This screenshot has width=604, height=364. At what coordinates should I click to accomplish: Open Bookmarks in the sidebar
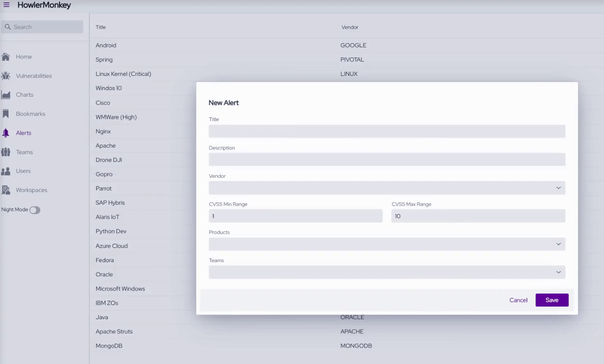point(31,114)
